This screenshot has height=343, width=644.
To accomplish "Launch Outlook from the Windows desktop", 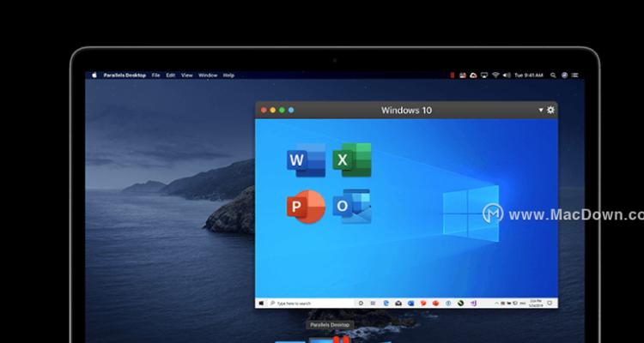I will [x=352, y=207].
